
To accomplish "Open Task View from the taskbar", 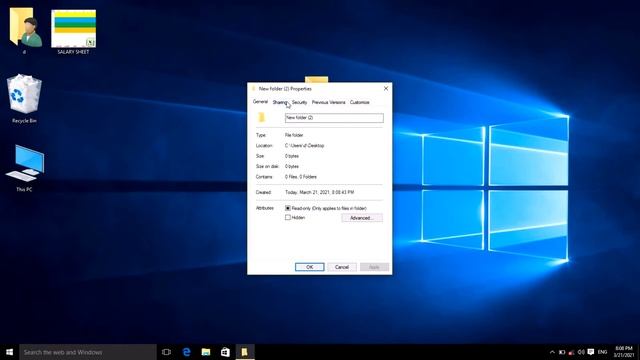I will [x=166, y=352].
